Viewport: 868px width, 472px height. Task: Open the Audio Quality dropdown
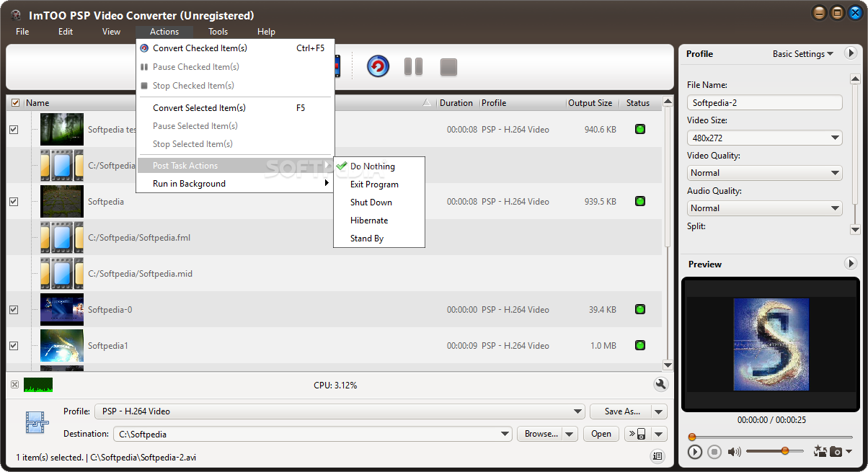pos(764,208)
